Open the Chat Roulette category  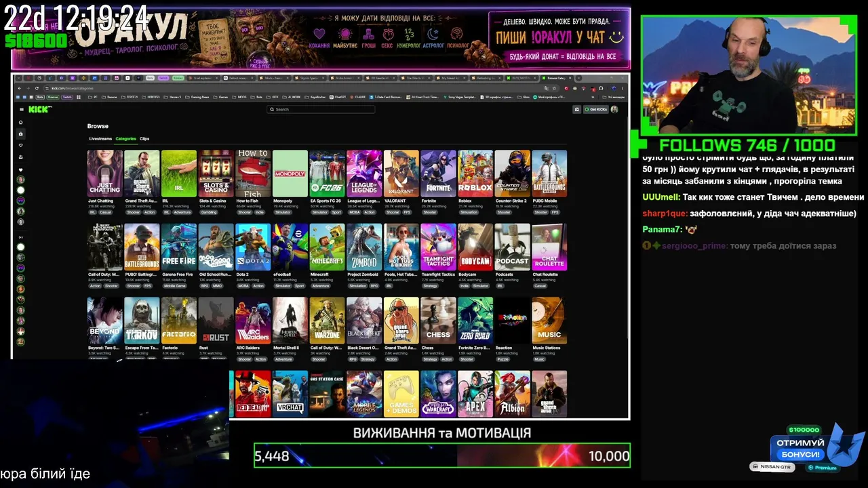pos(549,247)
